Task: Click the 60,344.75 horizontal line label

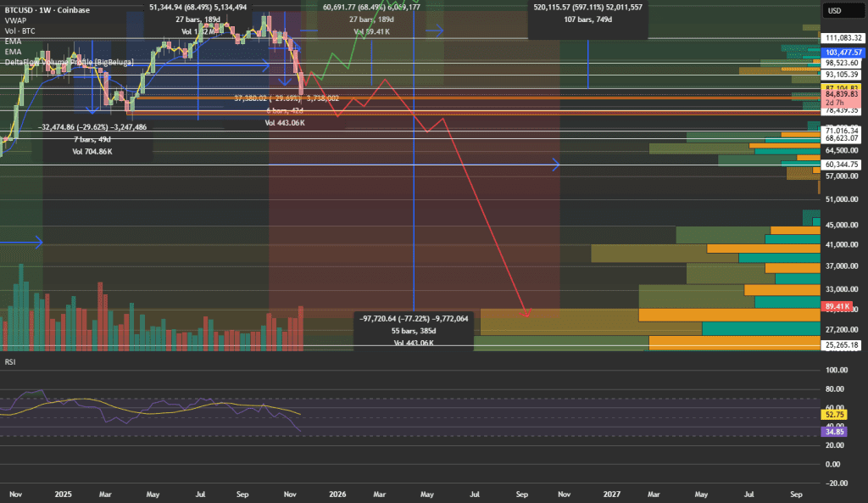Action: 843,165
